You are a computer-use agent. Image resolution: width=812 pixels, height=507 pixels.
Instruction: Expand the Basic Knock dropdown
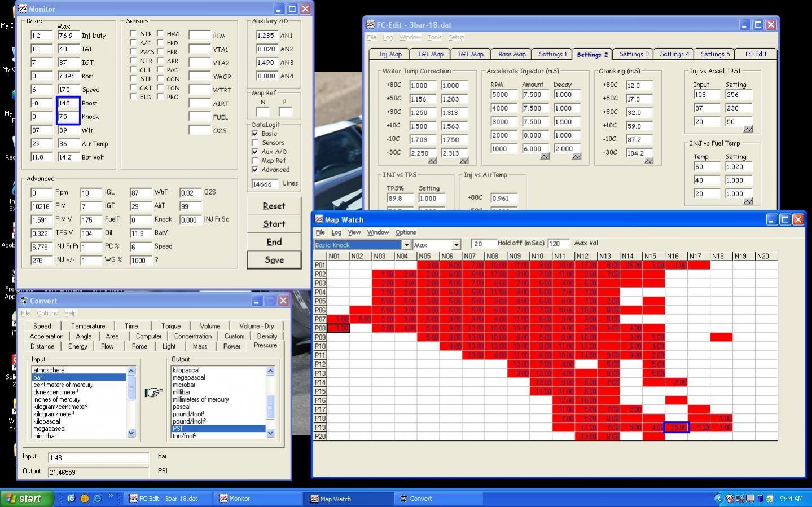406,245
